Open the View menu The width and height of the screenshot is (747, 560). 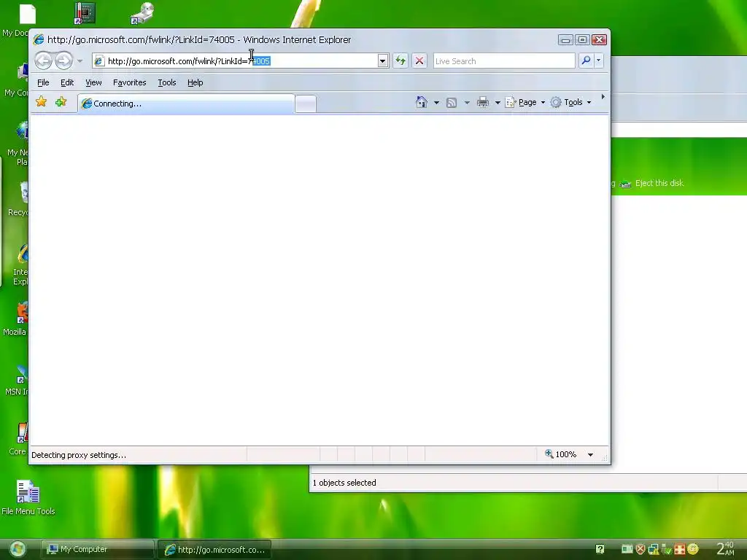click(x=93, y=82)
